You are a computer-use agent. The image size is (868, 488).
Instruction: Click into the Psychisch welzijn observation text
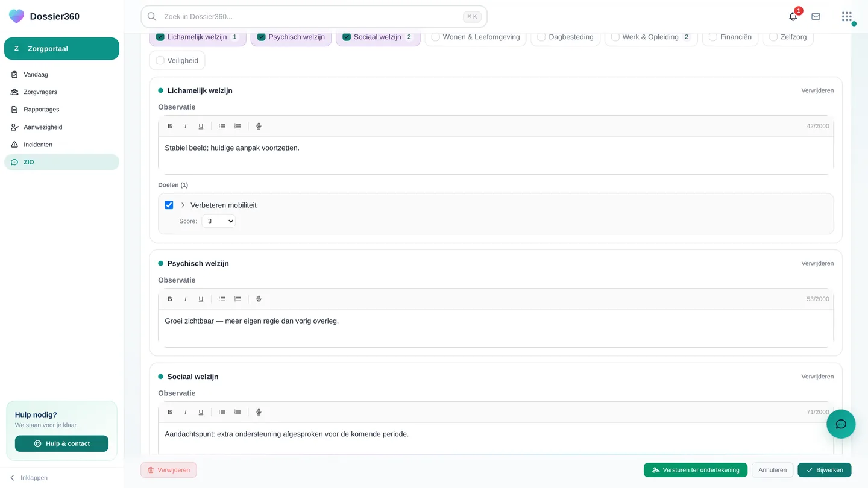pos(495,328)
